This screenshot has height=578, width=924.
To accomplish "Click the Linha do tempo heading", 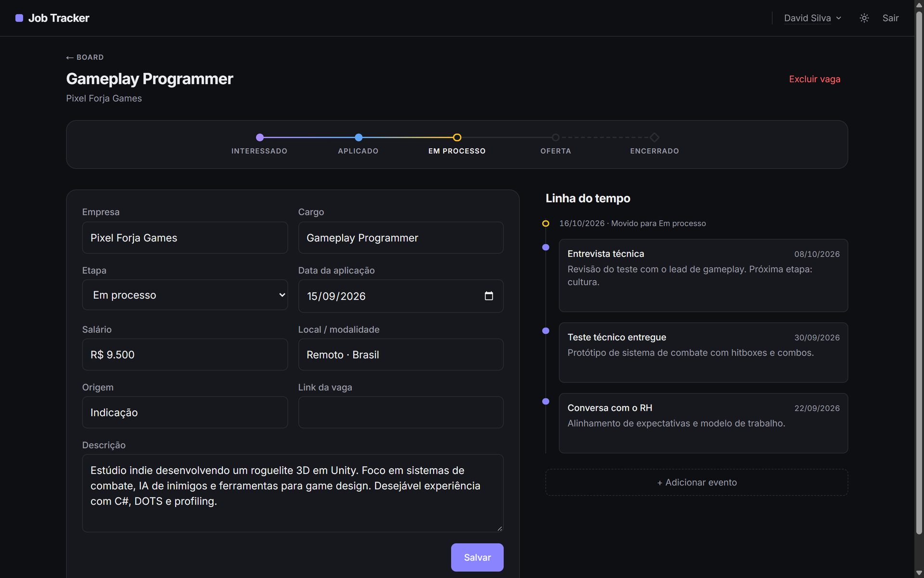I will (588, 198).
